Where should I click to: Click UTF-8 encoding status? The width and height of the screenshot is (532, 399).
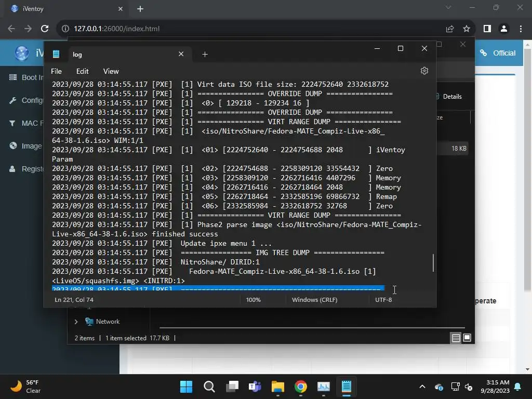click(x=383, y=300)
